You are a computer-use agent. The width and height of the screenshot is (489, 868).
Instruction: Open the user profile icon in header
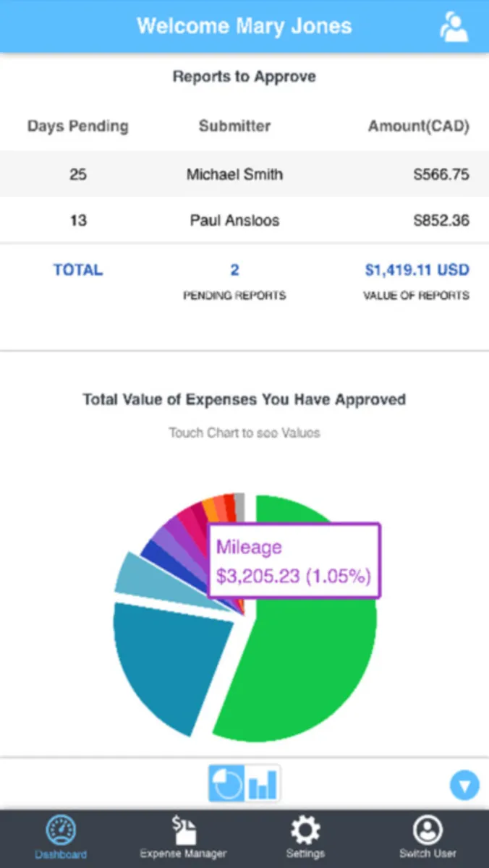pos(454,27)
